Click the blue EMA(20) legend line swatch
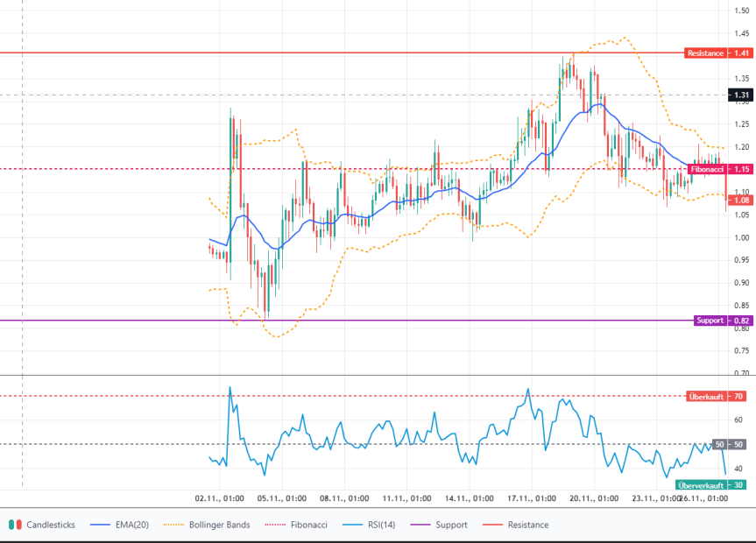 pos(102,525)
